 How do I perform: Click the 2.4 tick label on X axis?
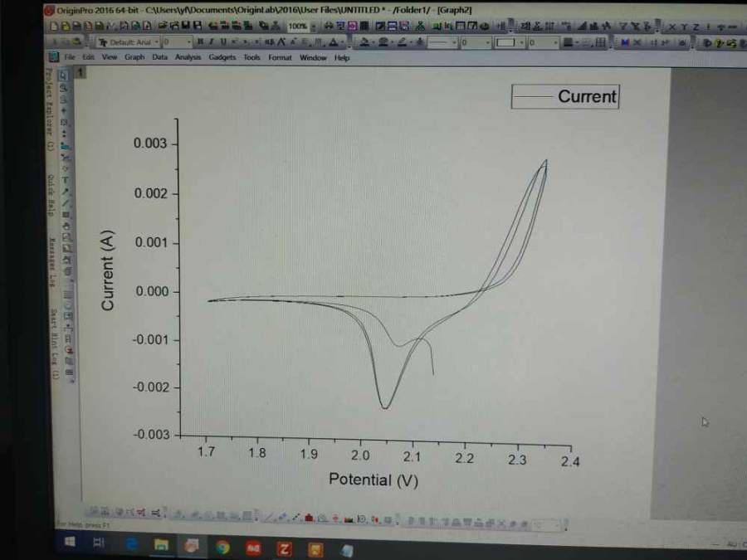pos(569,461)
